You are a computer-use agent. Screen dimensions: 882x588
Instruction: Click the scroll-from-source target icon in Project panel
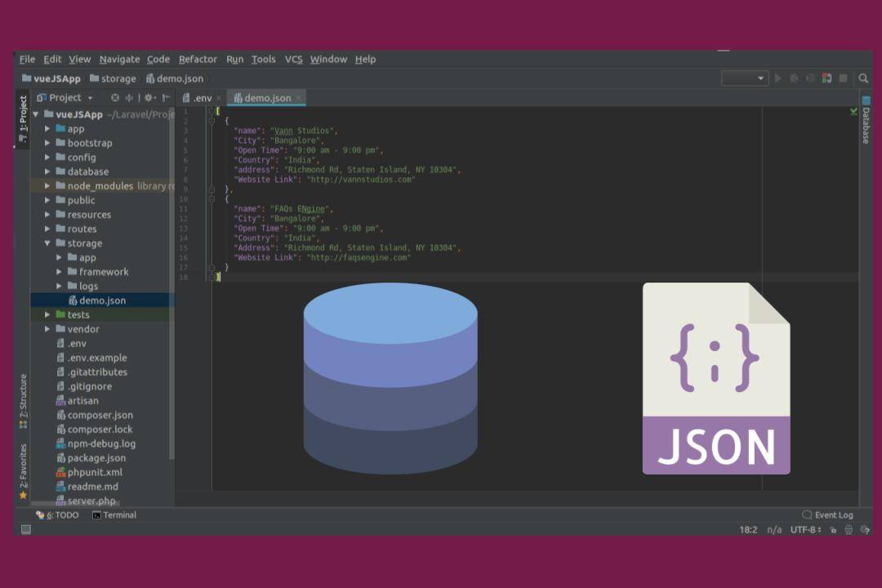[115, 97]
